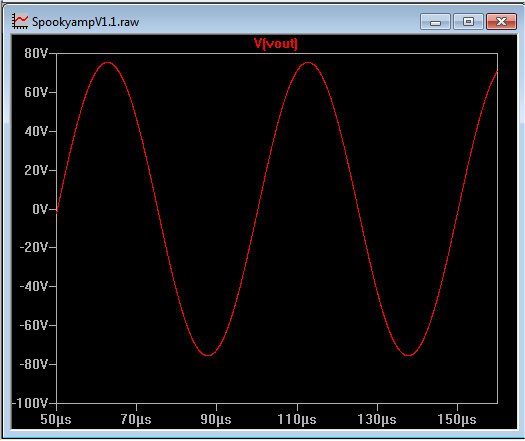This screenshot has height=441, width=525.
Task: Click the 50µs time axis label
Action: [x=56, y=419]
